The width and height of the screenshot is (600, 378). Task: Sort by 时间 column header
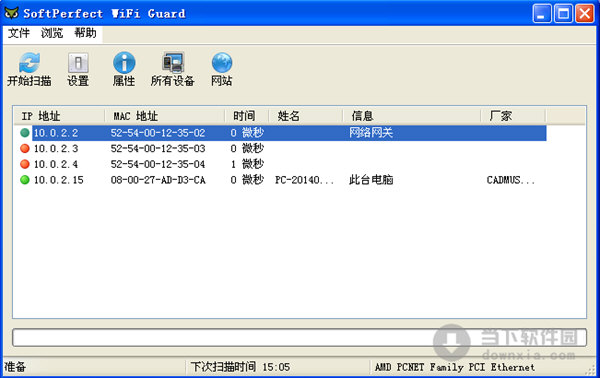click(x=247, y=116)
